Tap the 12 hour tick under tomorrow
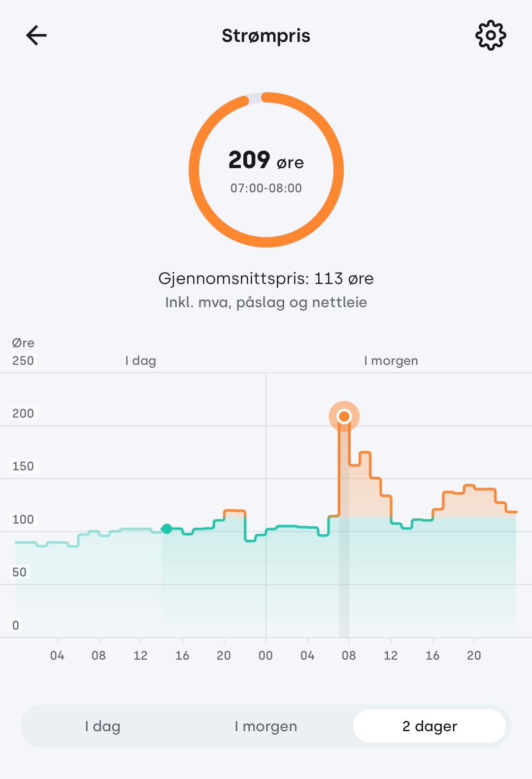532x779 pixels. [x=391, y=655]
